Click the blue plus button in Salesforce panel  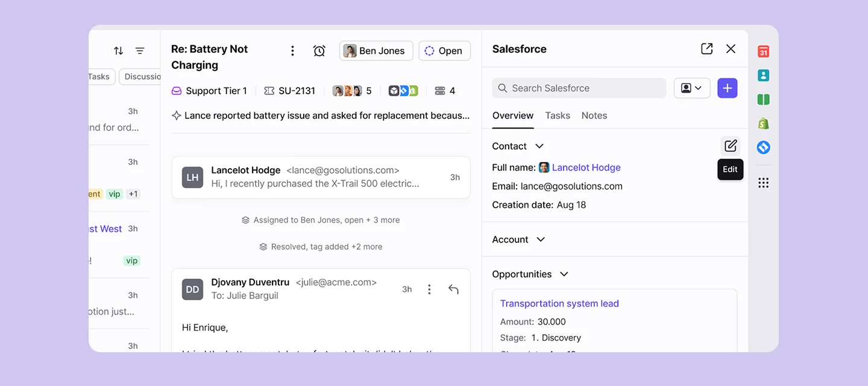pos(727,88)
